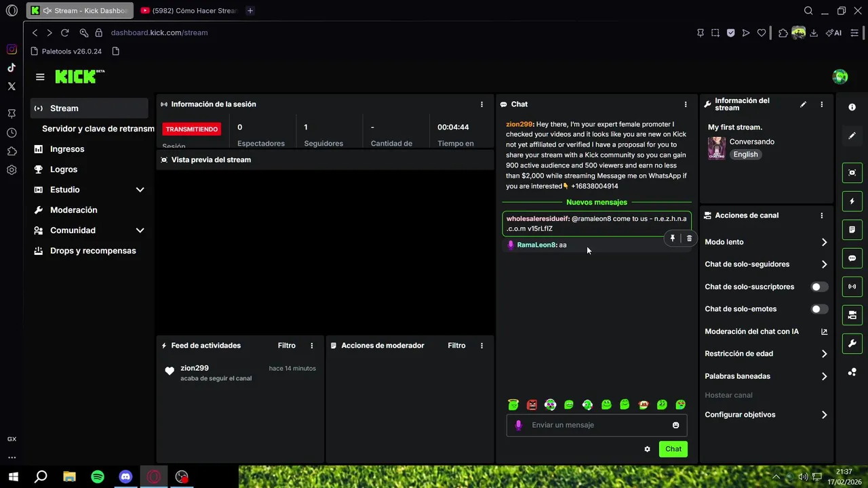Open a new browser tab with plus button
This screenshot has height=488, width=868.
click(250, 11)
